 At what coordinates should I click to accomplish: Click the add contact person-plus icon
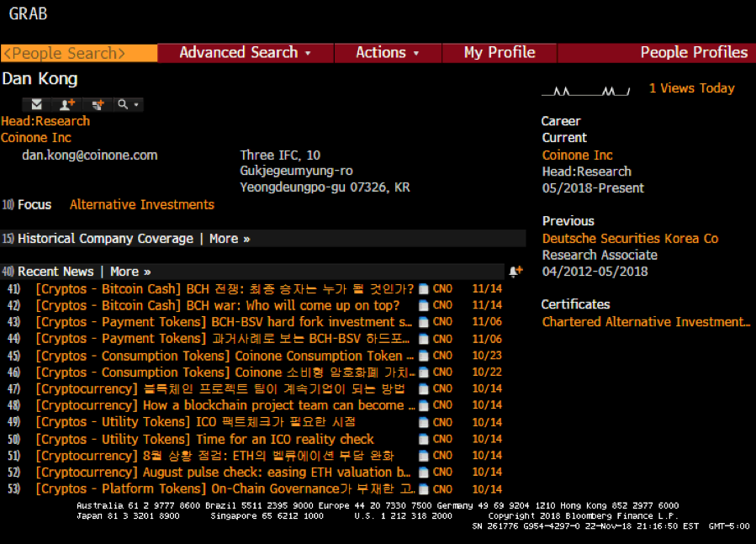(x=66, y=104)
